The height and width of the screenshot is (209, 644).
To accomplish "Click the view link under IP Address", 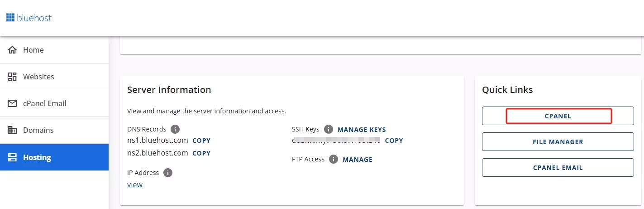I will tap(135, 185).
